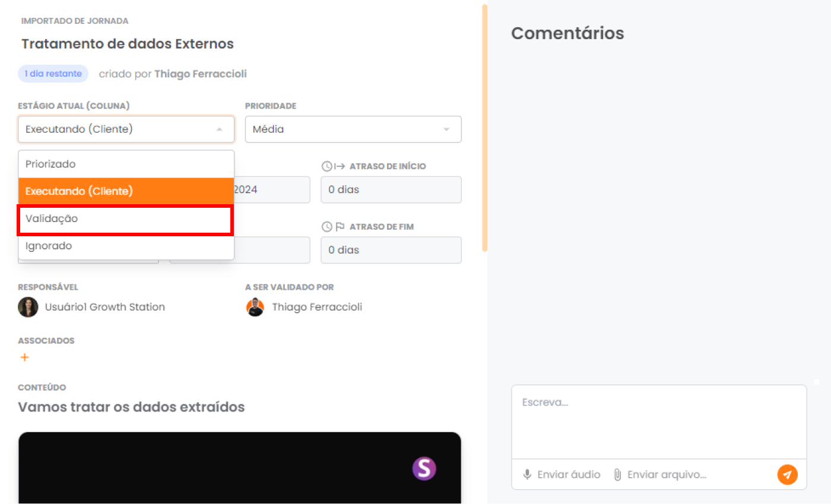Click the paperclip attach icon
The image size is (831, 504).
(617, 475)
